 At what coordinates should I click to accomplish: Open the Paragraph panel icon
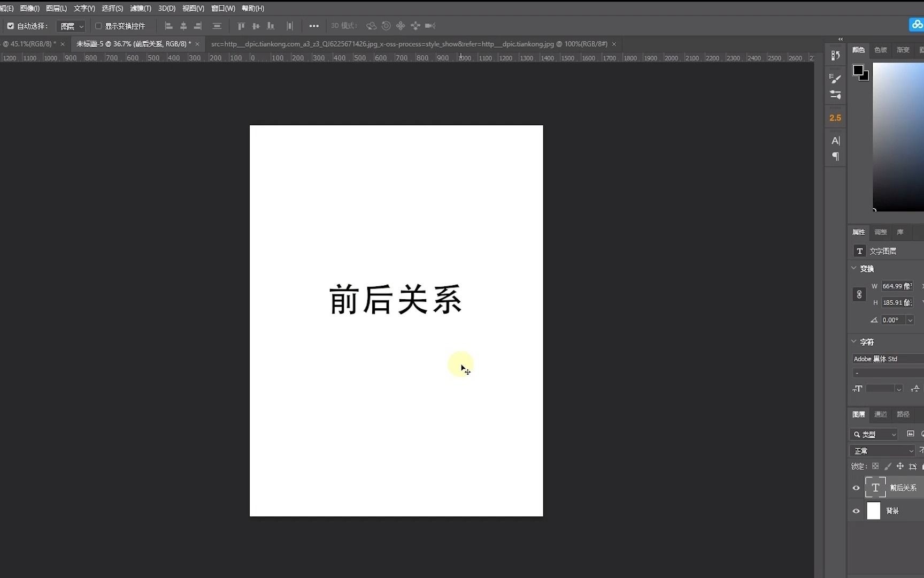(836, 156)
